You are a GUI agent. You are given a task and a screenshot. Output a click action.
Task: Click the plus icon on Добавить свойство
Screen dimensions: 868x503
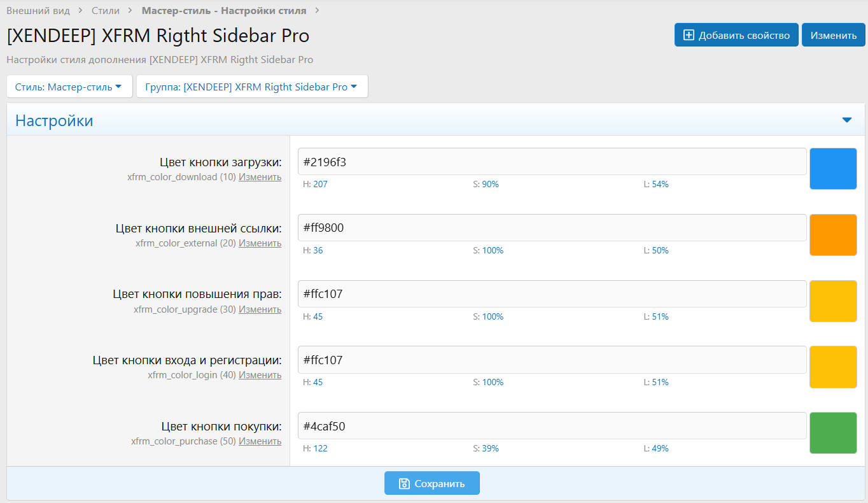tap(689, 35)
